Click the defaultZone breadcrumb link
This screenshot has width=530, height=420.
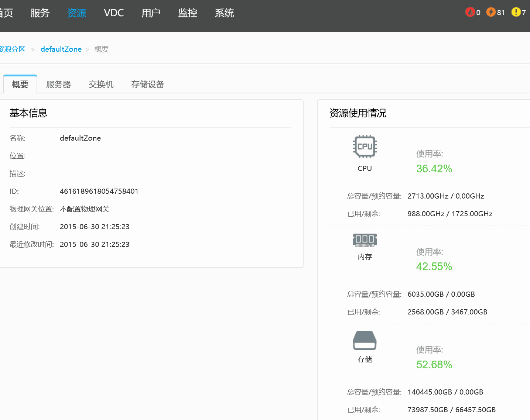(61, 49)
